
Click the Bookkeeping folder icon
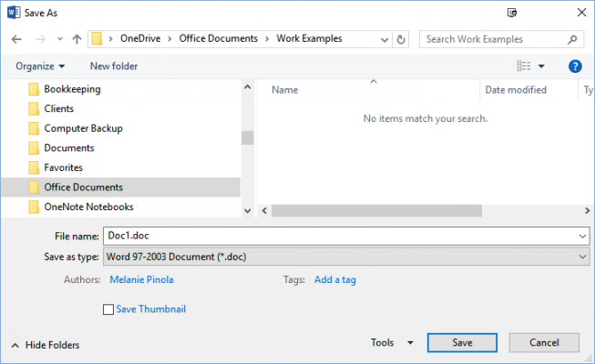coord(34,89)
